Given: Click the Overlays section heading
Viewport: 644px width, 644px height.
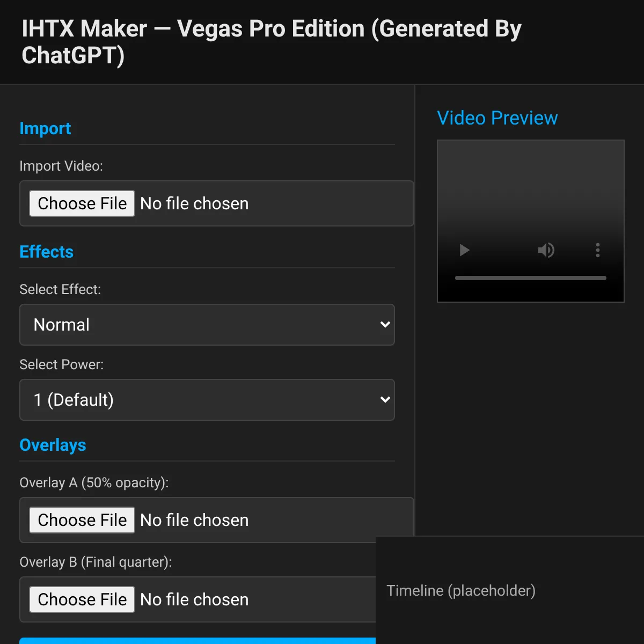Looking at the screenshot, I should point(53,445).
